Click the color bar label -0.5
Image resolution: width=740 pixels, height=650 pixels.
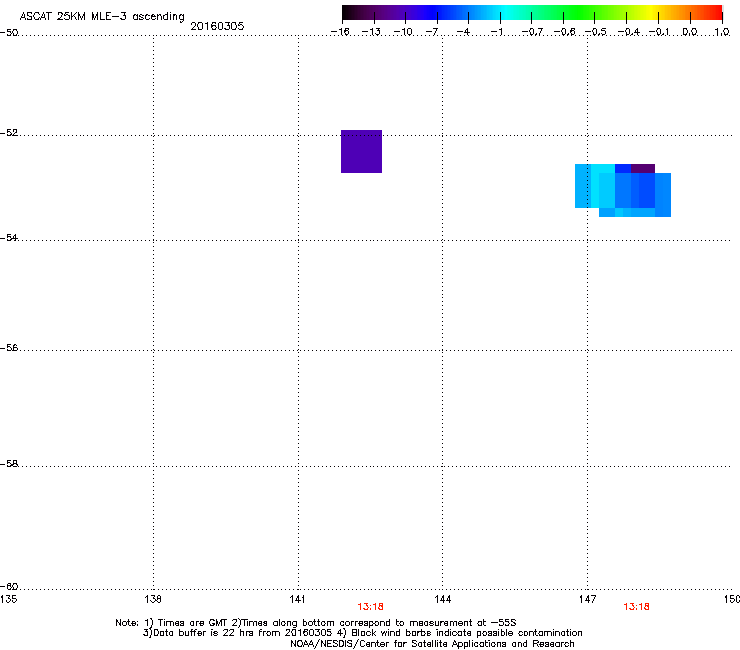(x=596, y=32)
